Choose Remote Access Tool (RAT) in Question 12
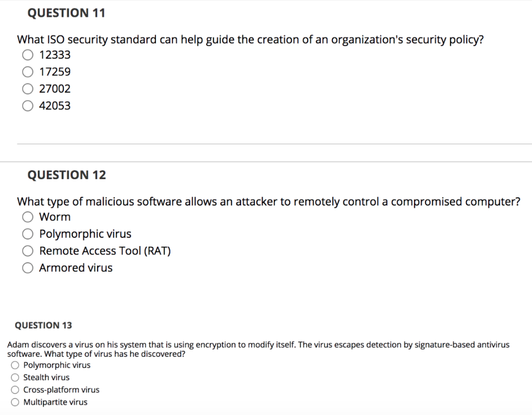 [x=28, y=251]
